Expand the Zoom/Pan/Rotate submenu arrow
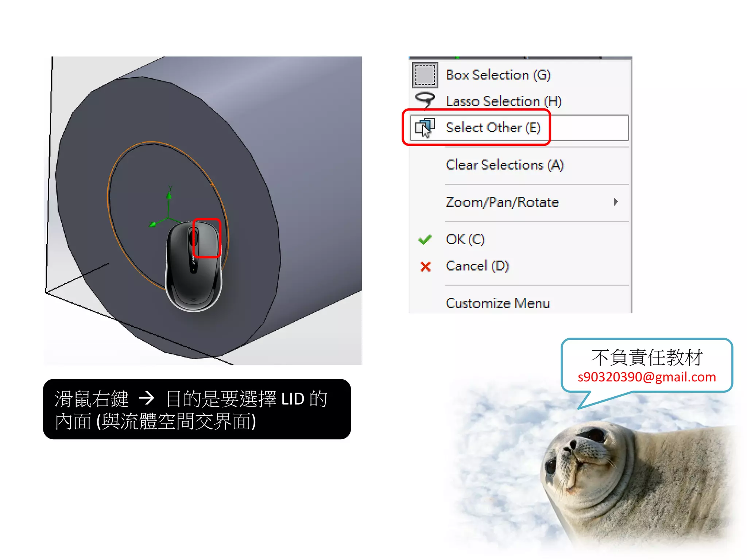 616,202
